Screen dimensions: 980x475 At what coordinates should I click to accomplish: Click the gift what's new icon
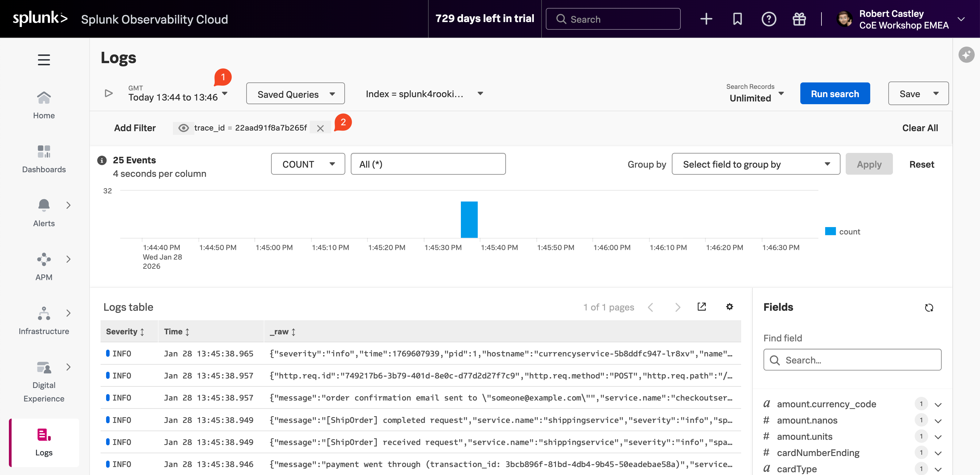[x=799, y=19]
